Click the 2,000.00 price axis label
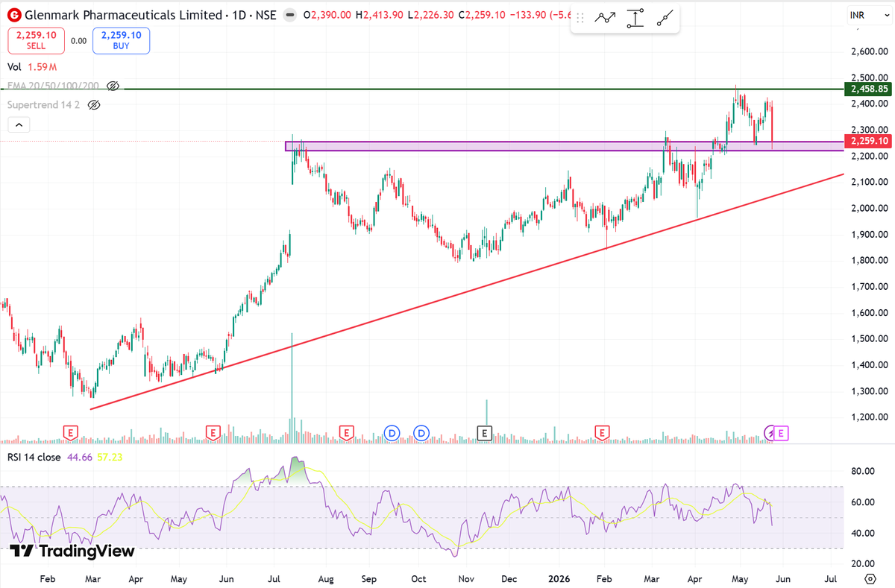 click(x=869, y=208)
